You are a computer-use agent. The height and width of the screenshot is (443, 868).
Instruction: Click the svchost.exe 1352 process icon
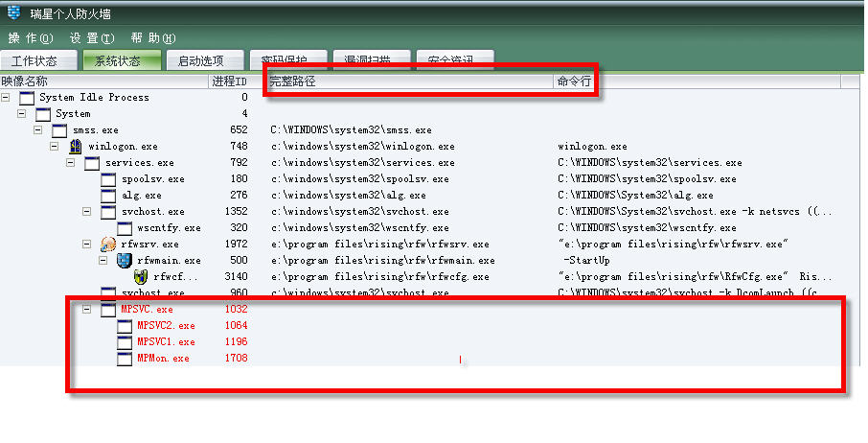click(x=108, y=212)
